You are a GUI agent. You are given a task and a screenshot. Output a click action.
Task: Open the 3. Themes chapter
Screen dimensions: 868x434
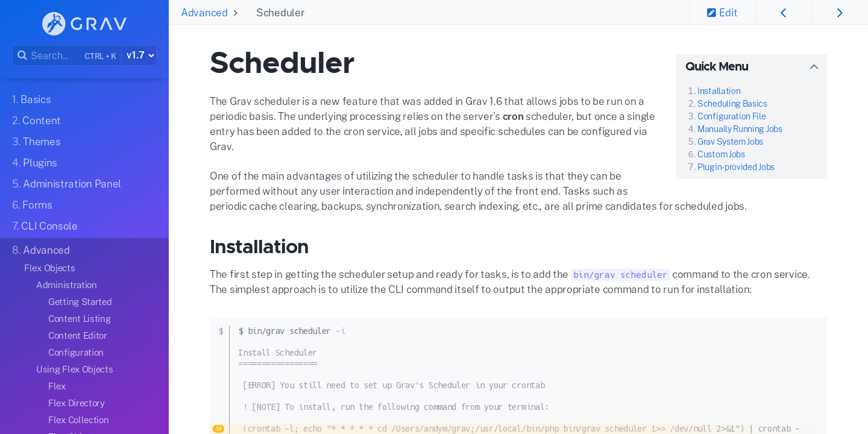[x=36, y=142]
